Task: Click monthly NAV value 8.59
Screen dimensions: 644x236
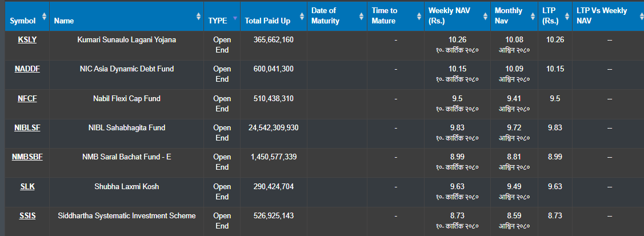Action: pyautogui.click(x=514, y=215)
